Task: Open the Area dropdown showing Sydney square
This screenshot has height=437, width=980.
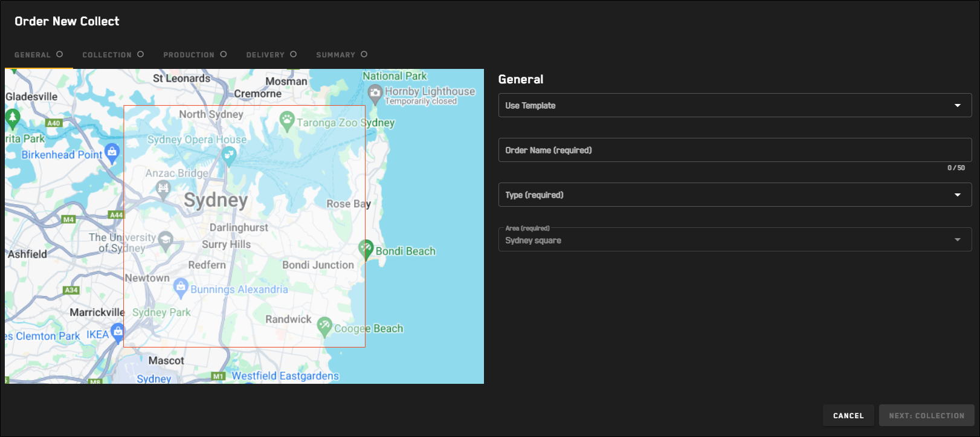Action: [734, 239]
